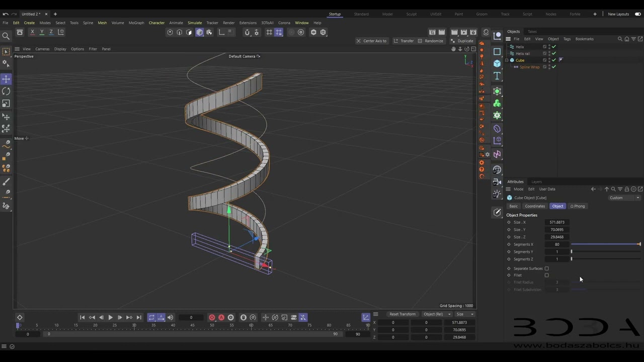Select the Rotate tool in left toolbar
This screenshot has height=362, width=644.
(6, 91)
